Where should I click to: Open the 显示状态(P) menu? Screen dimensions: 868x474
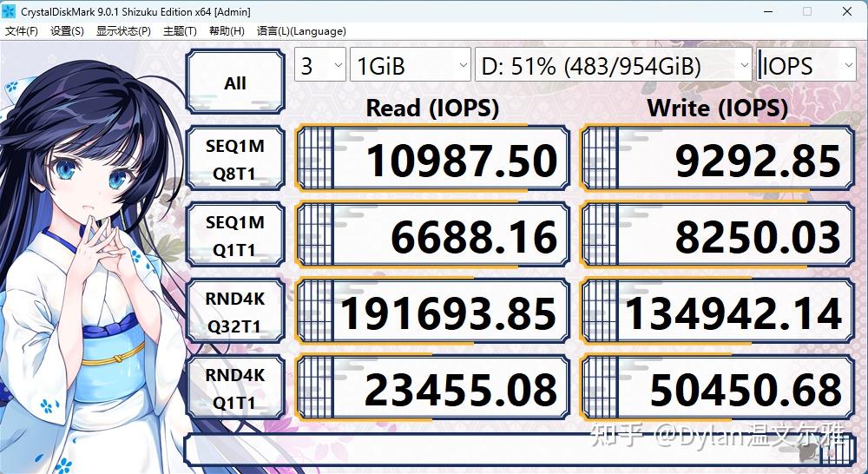pyautogui.click(x=123, y=31)
